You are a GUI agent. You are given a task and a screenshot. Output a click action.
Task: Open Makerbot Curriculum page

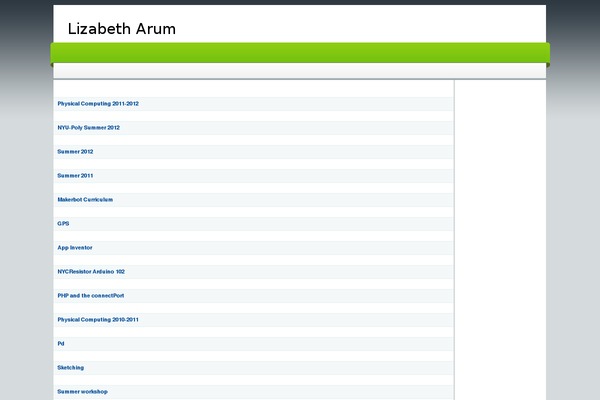pyautogui.click(x=85, y=200)
